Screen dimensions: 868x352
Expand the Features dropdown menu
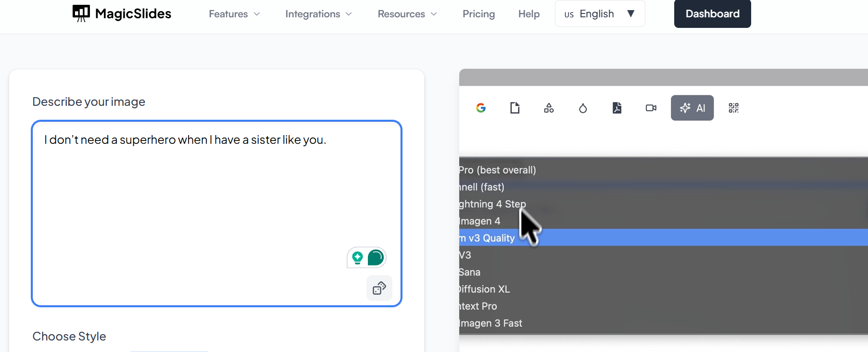[234, 14]
